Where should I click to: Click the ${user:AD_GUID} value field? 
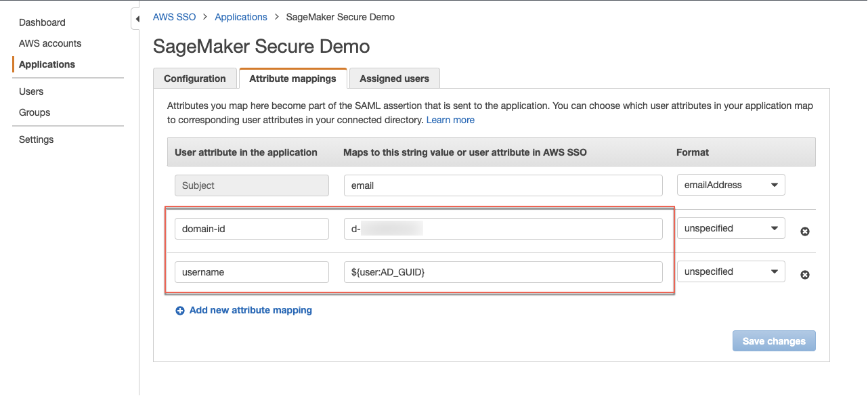coord(503,272)
